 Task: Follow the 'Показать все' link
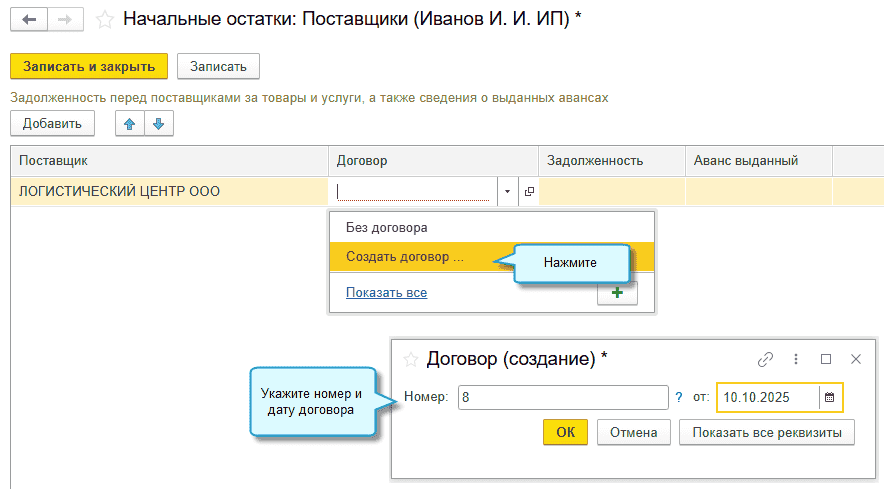click(386, 292)
